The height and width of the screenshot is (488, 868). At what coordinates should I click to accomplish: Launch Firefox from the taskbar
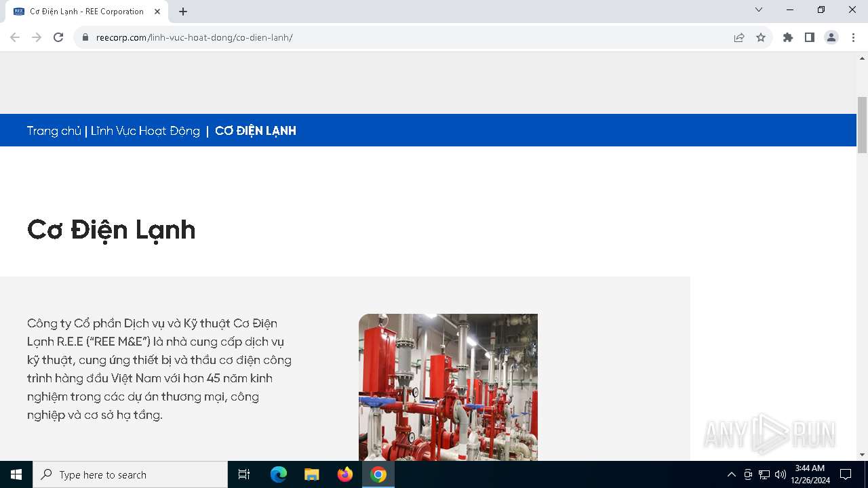[x=345, y=474]
